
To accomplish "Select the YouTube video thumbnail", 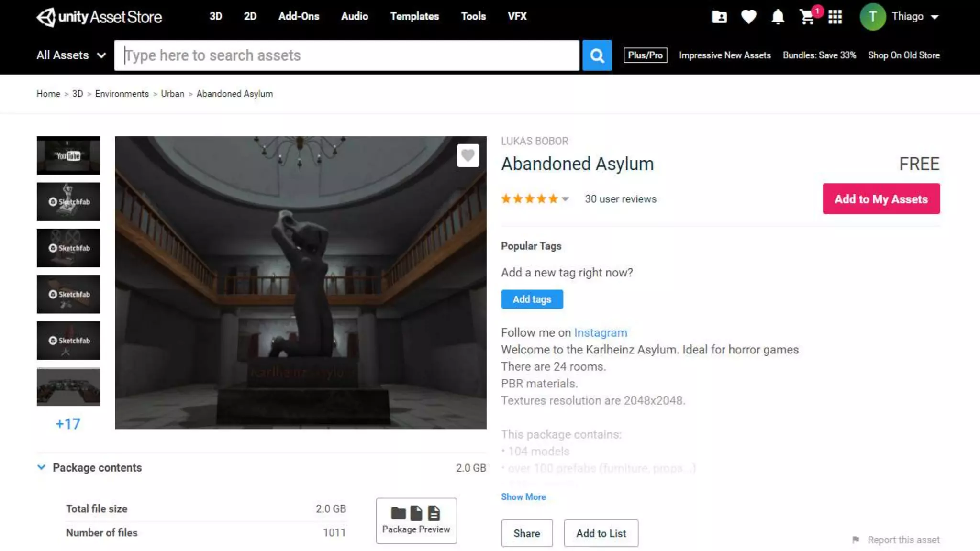I will click(68, 155).
